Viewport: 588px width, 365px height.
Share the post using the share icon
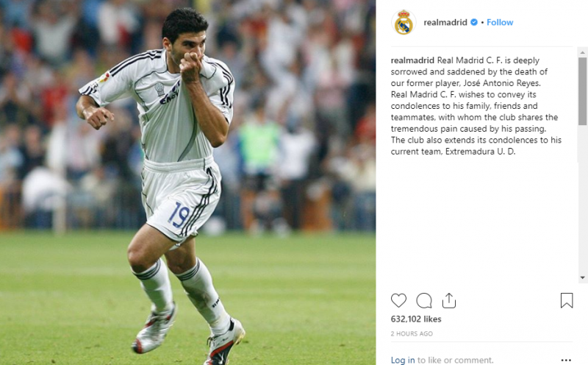[449, 300]
